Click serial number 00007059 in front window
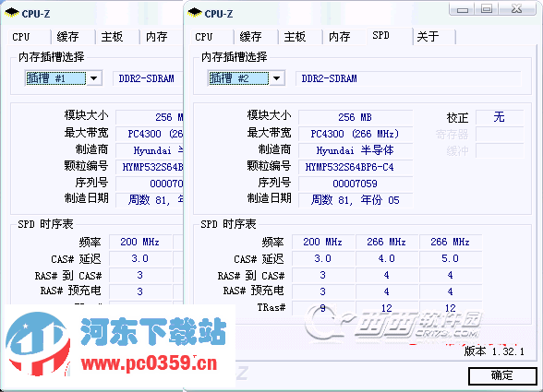 [356, 184]
